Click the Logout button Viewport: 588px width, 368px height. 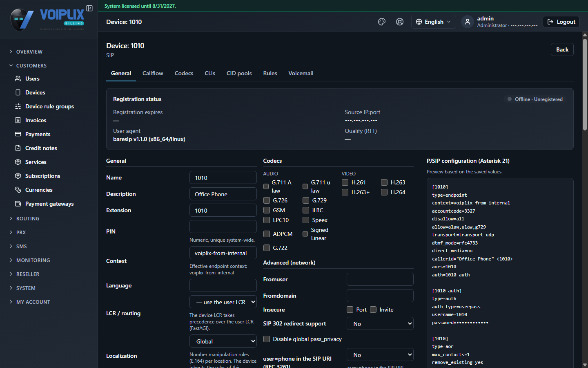[x=561, y=22]
